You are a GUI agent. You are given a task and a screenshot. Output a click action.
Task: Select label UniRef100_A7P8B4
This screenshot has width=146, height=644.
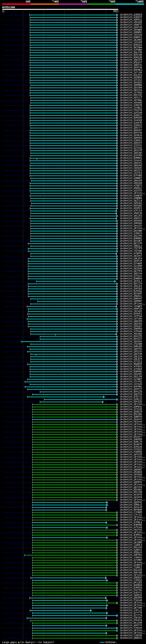[x=131, y=50]
